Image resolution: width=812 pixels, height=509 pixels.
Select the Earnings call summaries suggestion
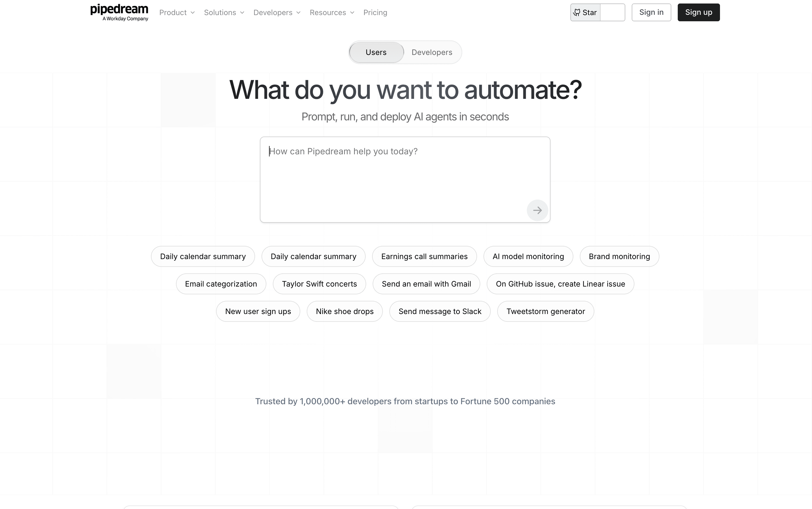(424, 256)
